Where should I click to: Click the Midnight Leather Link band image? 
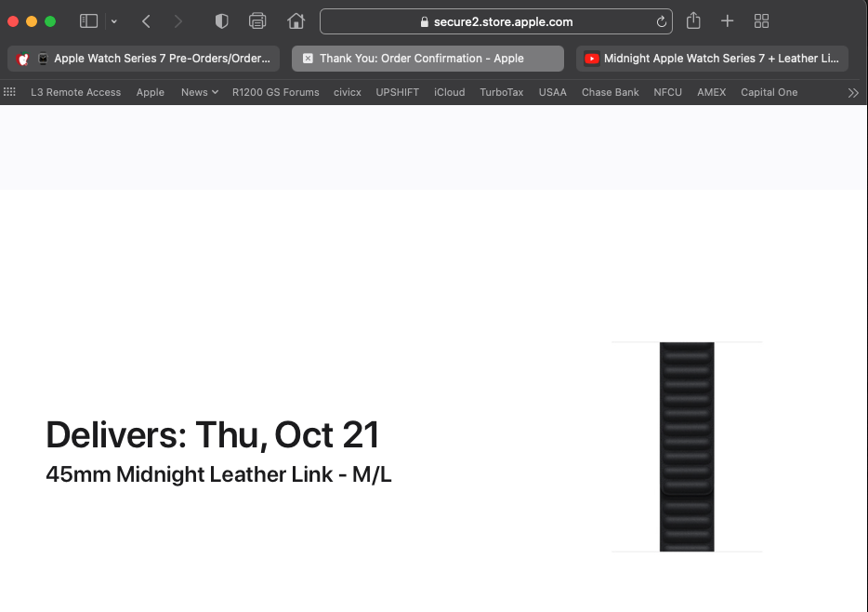(x=687, y=446)
